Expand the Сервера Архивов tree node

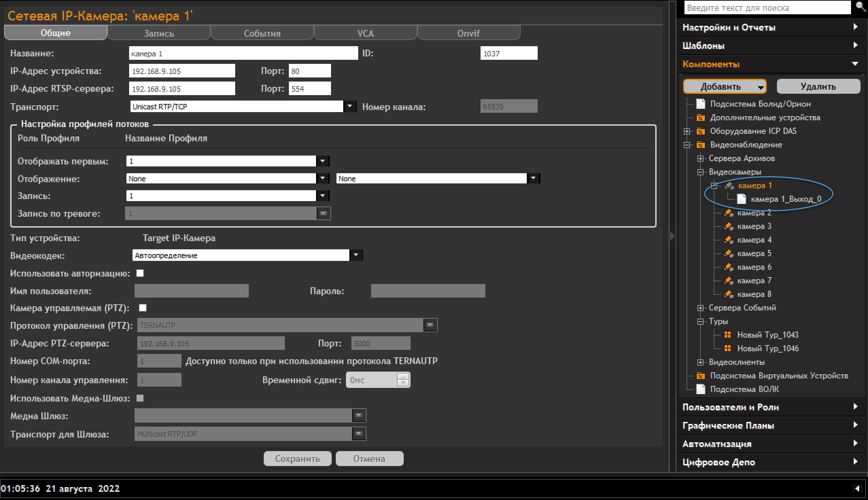pos(700,158)
